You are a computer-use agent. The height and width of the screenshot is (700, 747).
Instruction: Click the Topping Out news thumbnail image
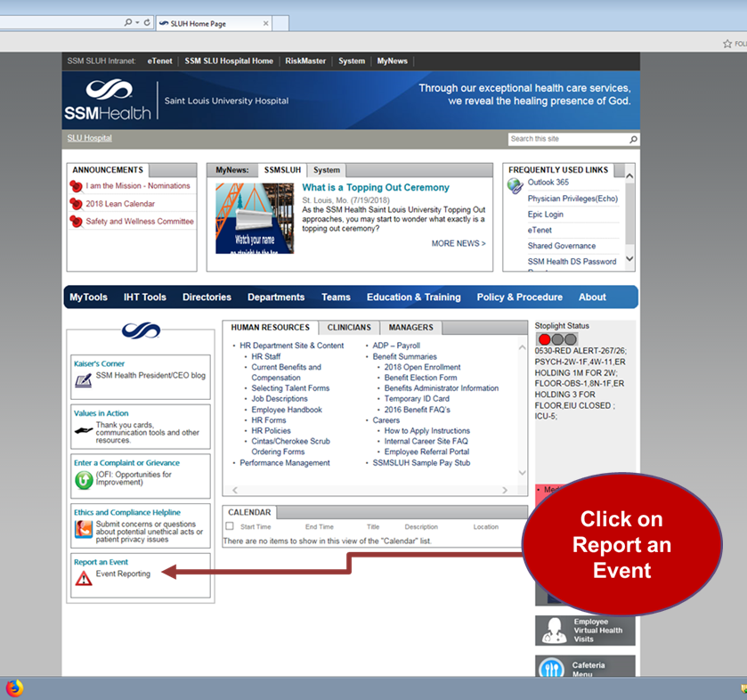point(255,218)
